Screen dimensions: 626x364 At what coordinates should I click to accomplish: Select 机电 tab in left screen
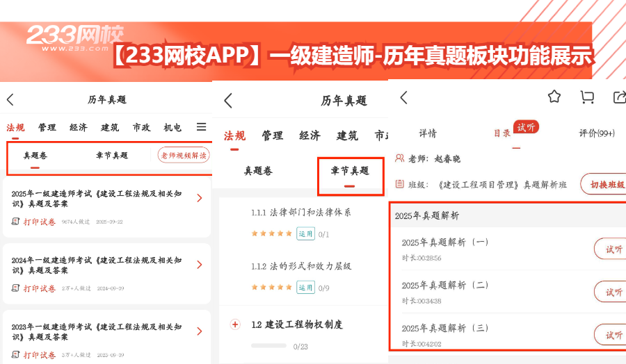click(x=172, y=128)
